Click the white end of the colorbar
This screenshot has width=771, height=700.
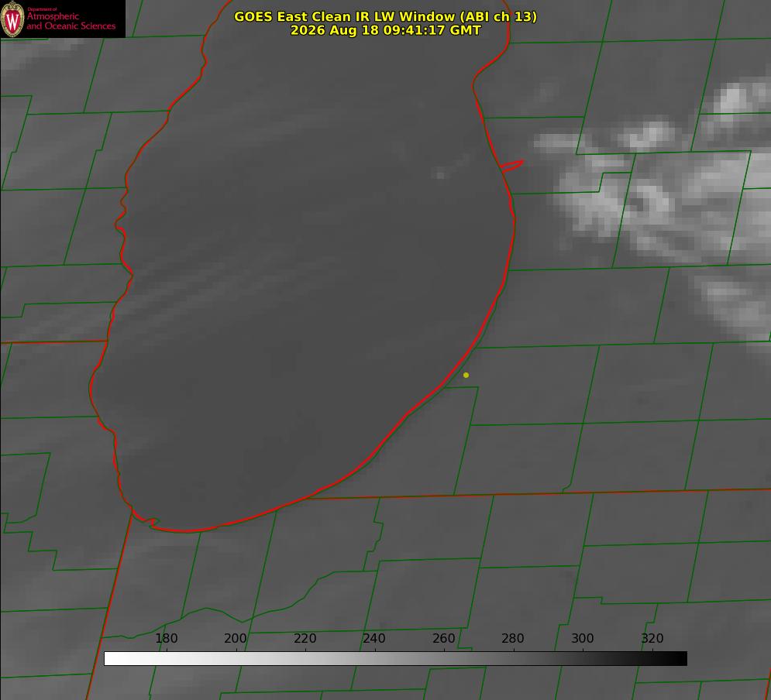[111, 659]
